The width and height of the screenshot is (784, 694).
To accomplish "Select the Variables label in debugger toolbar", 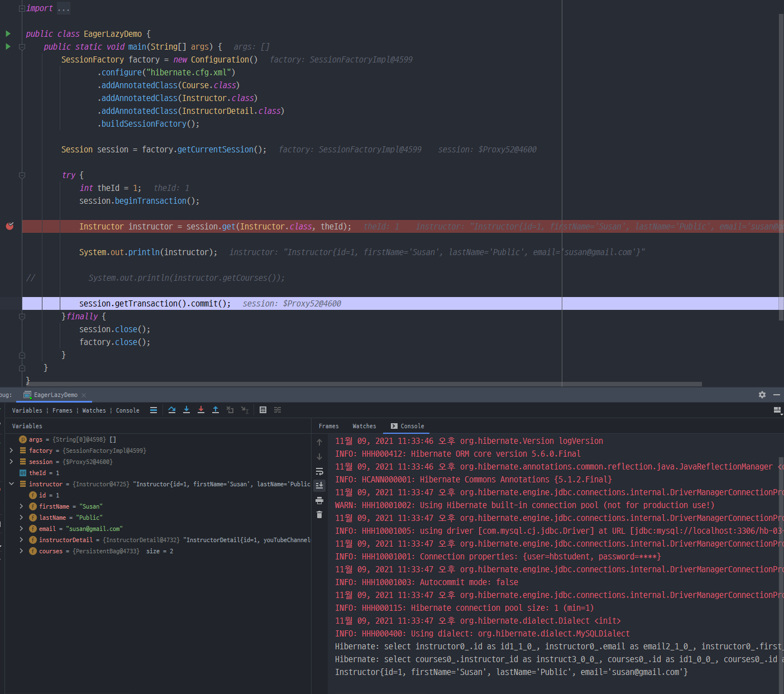I will (27, 410).
